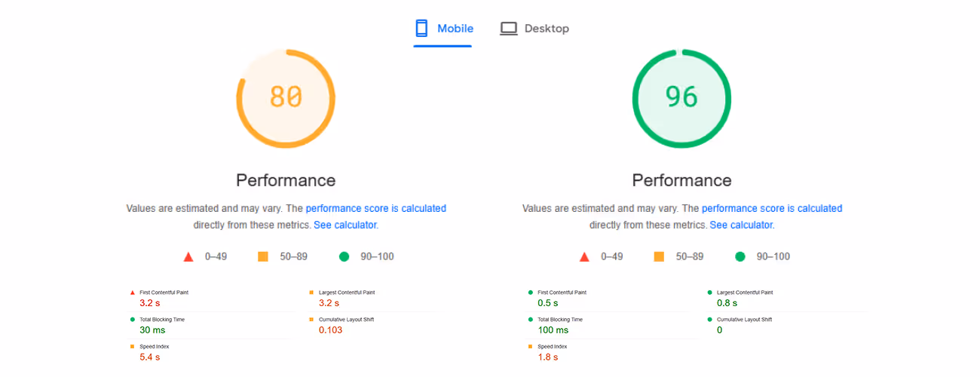Click 'Total Blocking Time' label above 100 ms
The width and height of the screenshot is (980, 377).
point(562,319)
